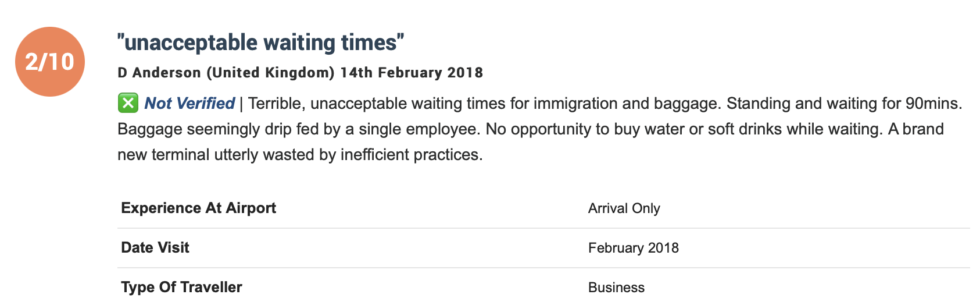Click the green cross-mark icon
The width and height of the screenshot is (980, 305).
[128, 103]
